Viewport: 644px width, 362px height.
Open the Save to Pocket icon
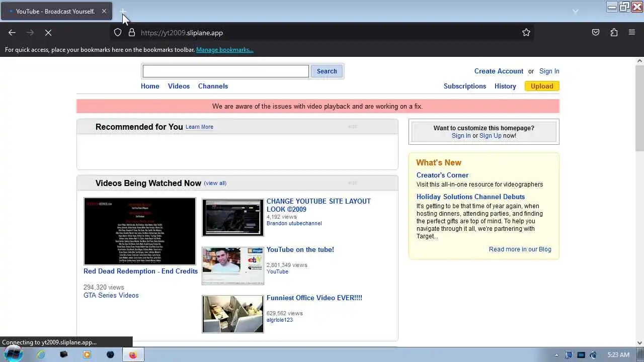[x=596, y=33]
